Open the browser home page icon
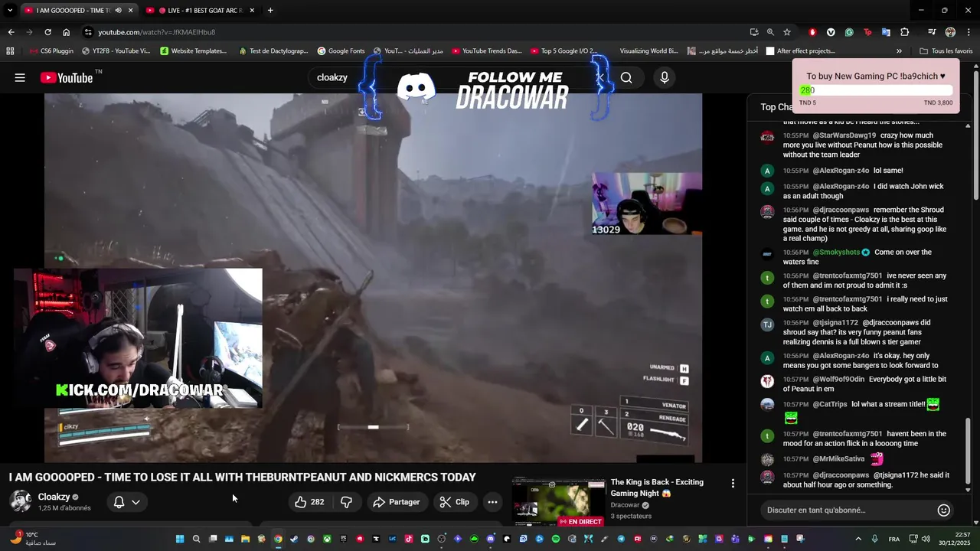980x551 pixels. tap(66, 32)
